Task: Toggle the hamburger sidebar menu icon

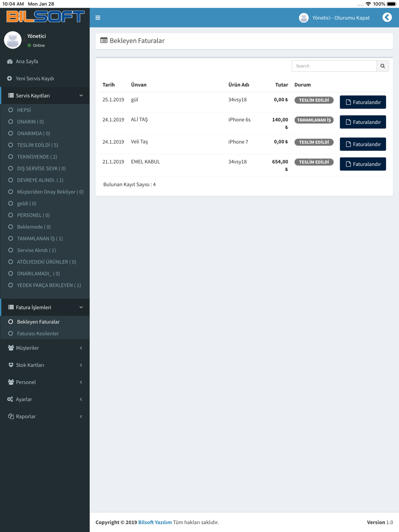Action: click(98, 18)
